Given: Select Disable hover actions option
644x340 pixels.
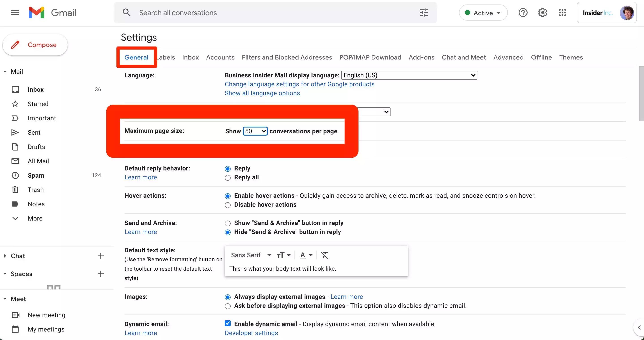Looking at the screenshot, I should pos(228,205).
